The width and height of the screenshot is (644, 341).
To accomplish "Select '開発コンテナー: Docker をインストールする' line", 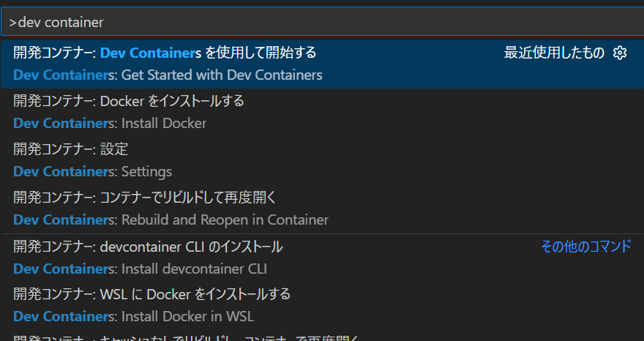I will click(x=129, y=101).
